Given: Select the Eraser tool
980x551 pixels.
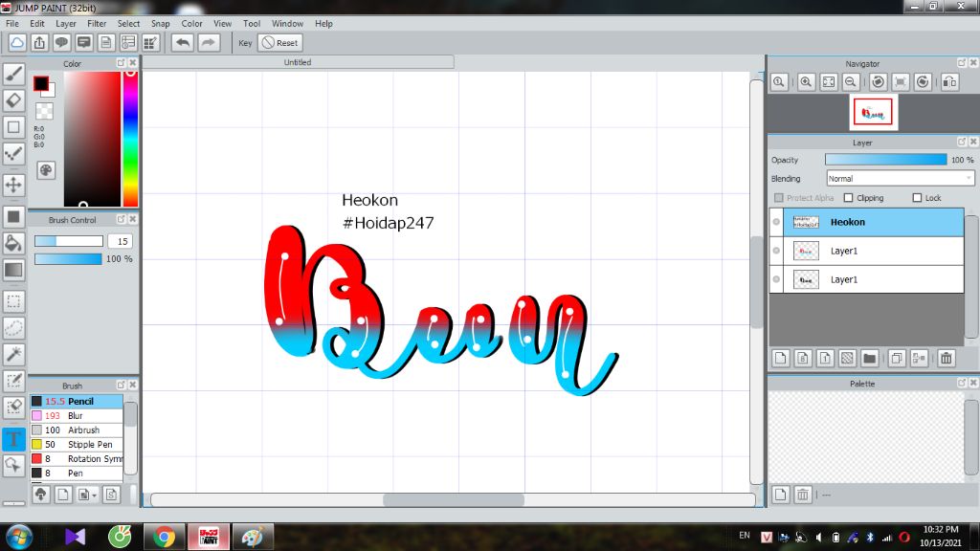Looking at the screenshot, I should 13,100.
